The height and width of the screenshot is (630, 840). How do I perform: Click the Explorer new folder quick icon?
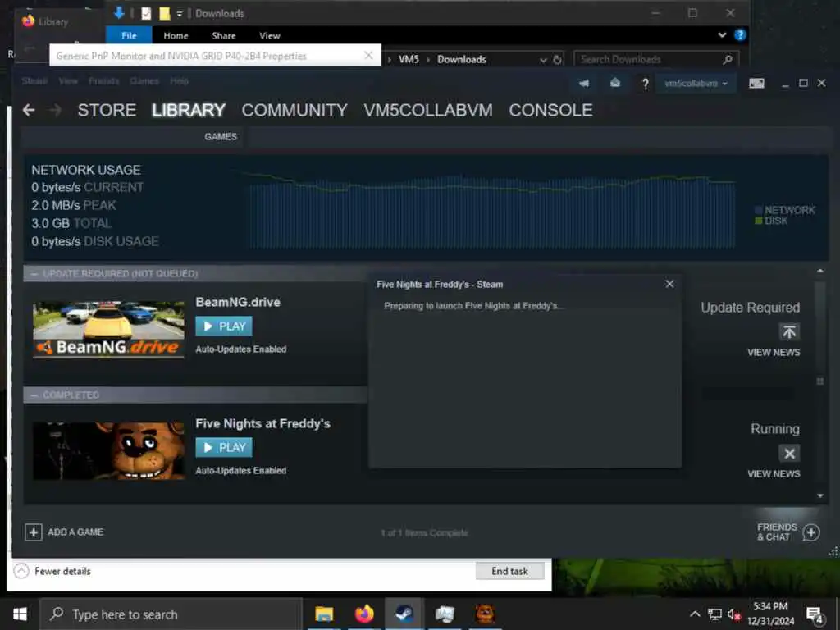coord(164,13)
